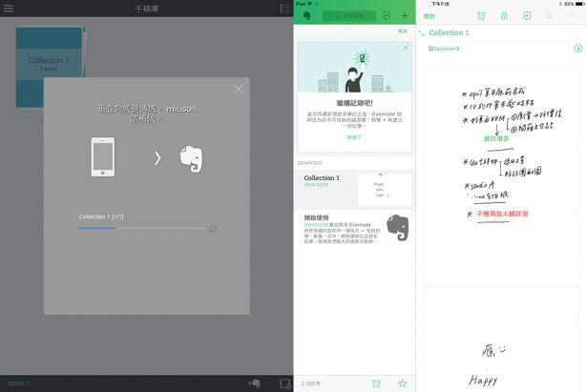
Task: Tap the phone device icon in the sync dialog
Action: pyautogui.click(x=103, y=156)
